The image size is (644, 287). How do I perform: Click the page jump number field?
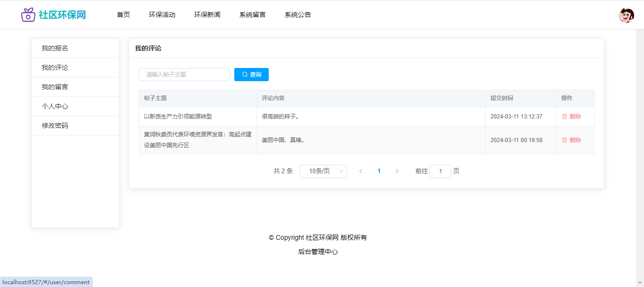[x=440, y=171]
